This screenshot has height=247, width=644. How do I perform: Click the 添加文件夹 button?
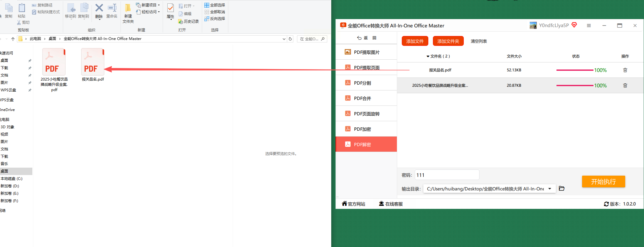pos(448,41)
